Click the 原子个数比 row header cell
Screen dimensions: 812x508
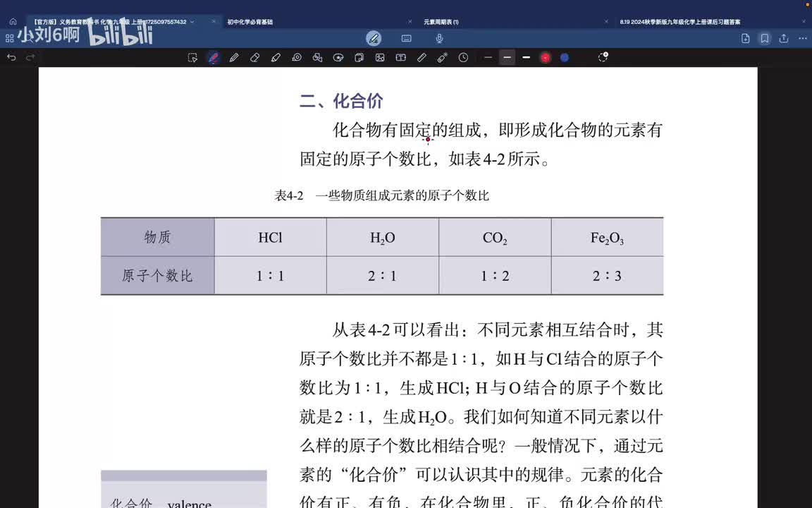[x=157, y=276]
